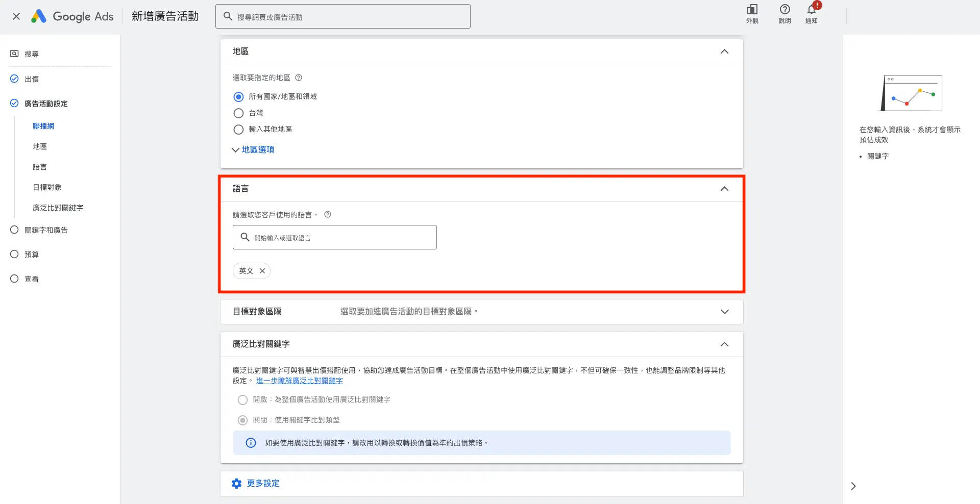This screenshot has width=980, height=504.
Task: Jump to 目標對象 in the sidebar
Action: pos(47,187)
